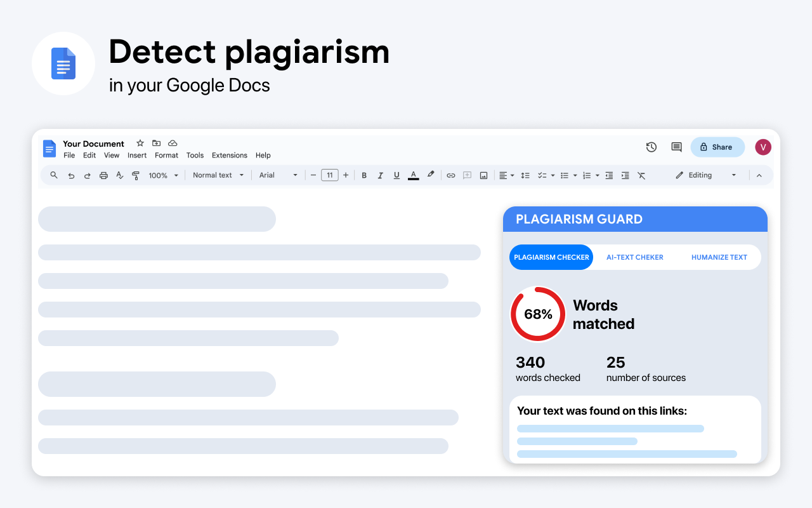Expand the checklist options arrow

tap(553, 175)
